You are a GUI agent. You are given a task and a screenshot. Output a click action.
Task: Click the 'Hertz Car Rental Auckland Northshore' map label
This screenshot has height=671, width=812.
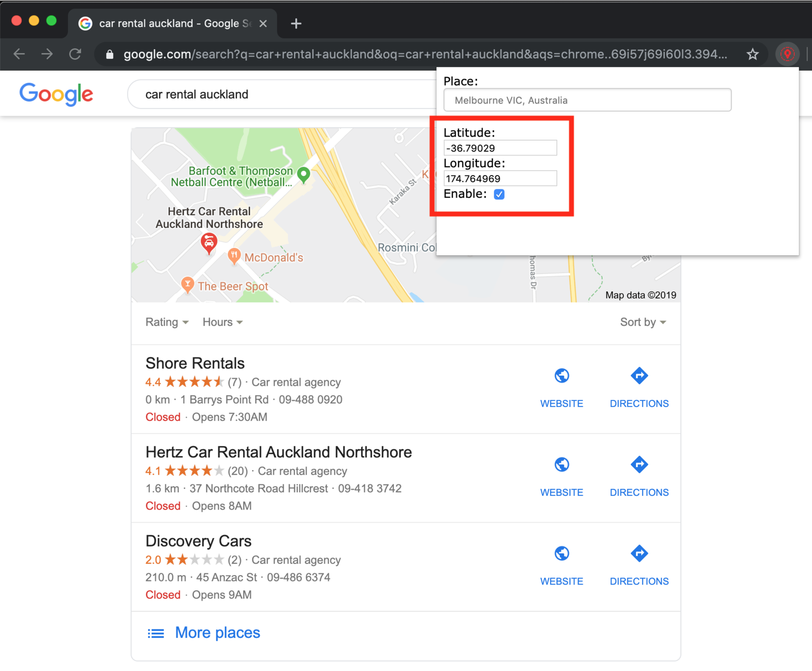coord(209,218)
